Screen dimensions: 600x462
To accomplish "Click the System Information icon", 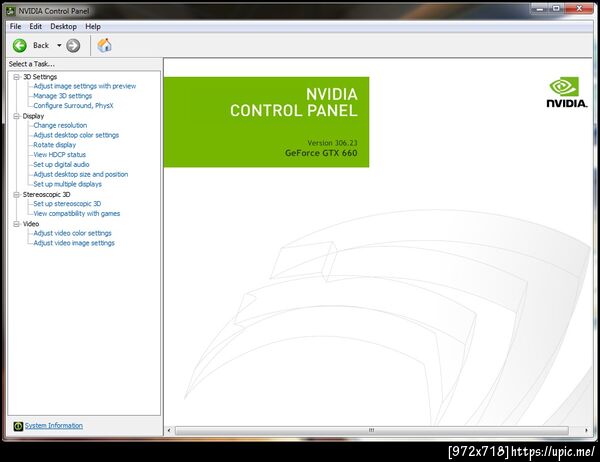I will [x=18, y=426].
